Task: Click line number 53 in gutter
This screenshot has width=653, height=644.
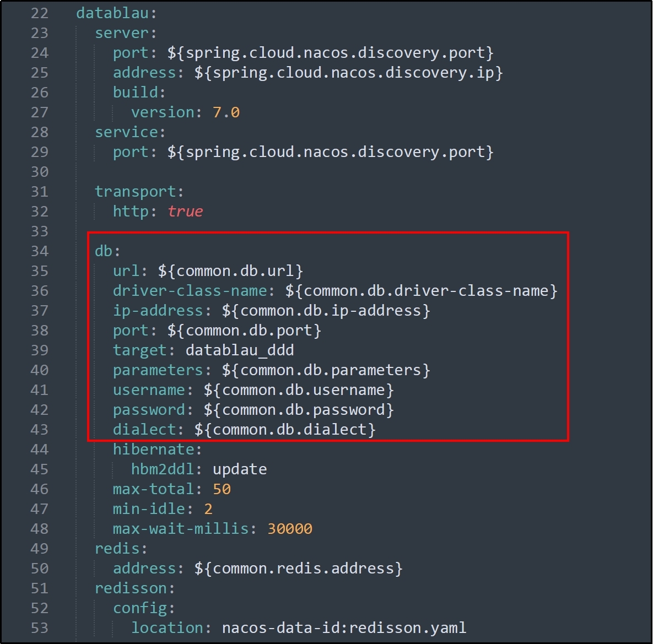Action: pyautogui.click(x=40, y=628)
